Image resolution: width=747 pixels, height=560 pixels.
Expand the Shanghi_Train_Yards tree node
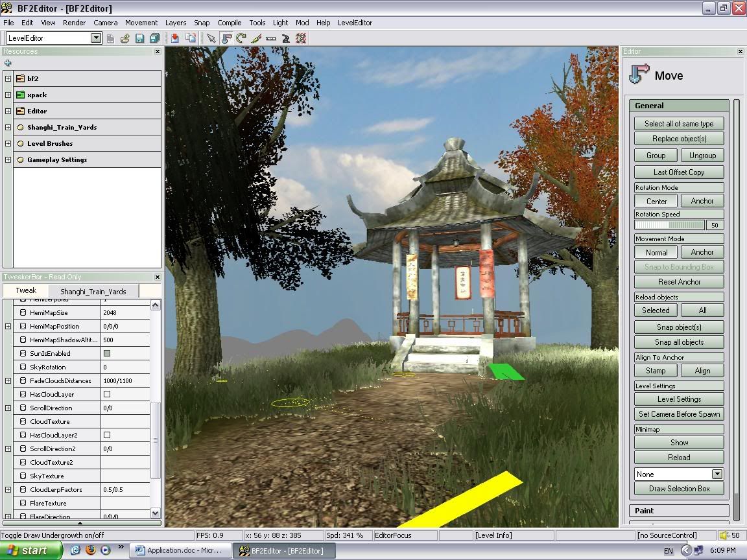[x=8, y=127]
